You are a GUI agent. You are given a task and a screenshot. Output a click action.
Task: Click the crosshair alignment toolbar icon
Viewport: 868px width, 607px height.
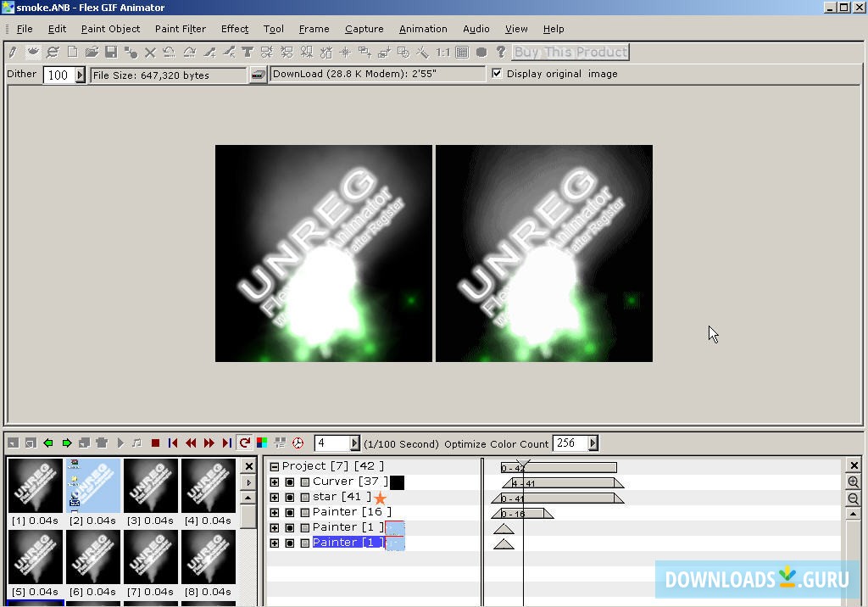345,53
